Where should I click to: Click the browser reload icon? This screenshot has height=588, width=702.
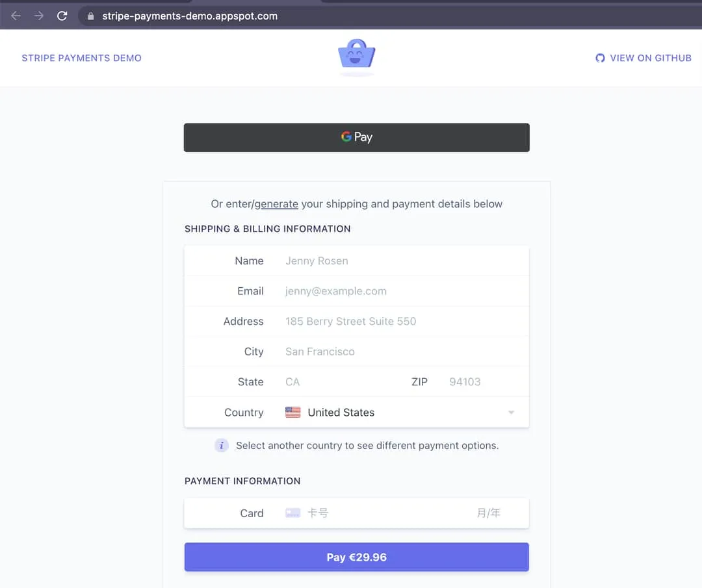(62, 16)
